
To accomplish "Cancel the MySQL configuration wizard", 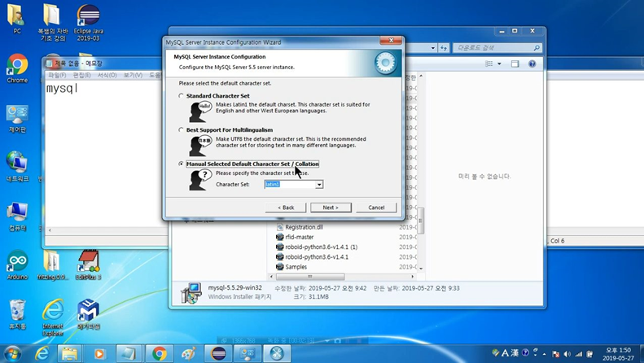I will tap(376, 208).
